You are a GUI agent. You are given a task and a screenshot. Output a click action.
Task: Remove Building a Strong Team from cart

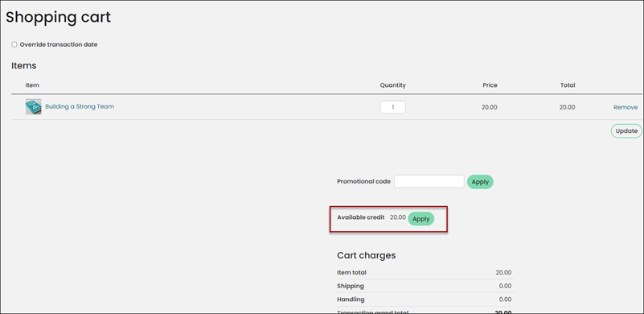click(626, 107)
